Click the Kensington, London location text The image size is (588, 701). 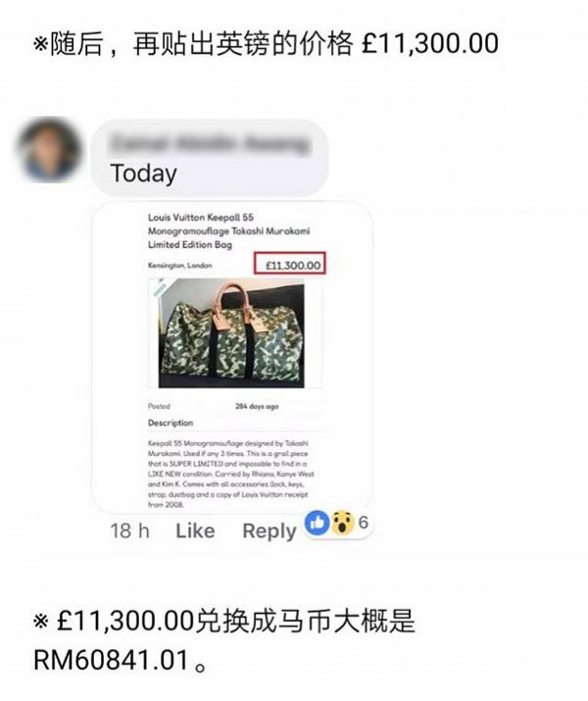180,265
